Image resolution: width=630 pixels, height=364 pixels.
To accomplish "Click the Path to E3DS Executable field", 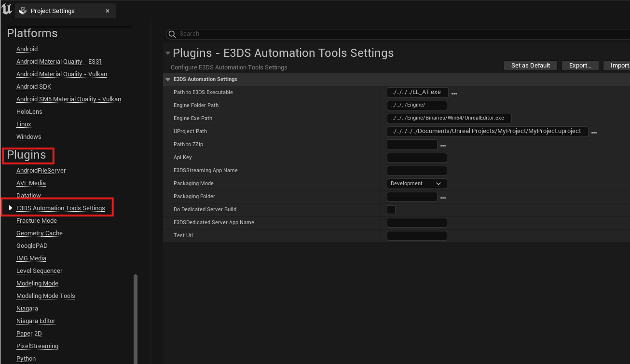I will [418, 92].
